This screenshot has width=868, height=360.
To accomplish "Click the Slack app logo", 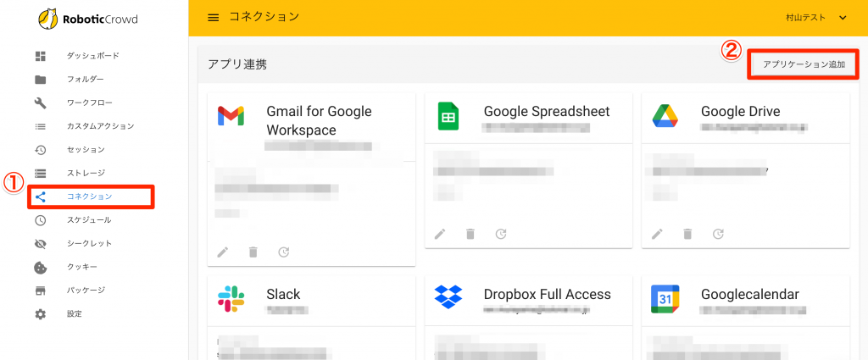I will click(x=231, y=299).
